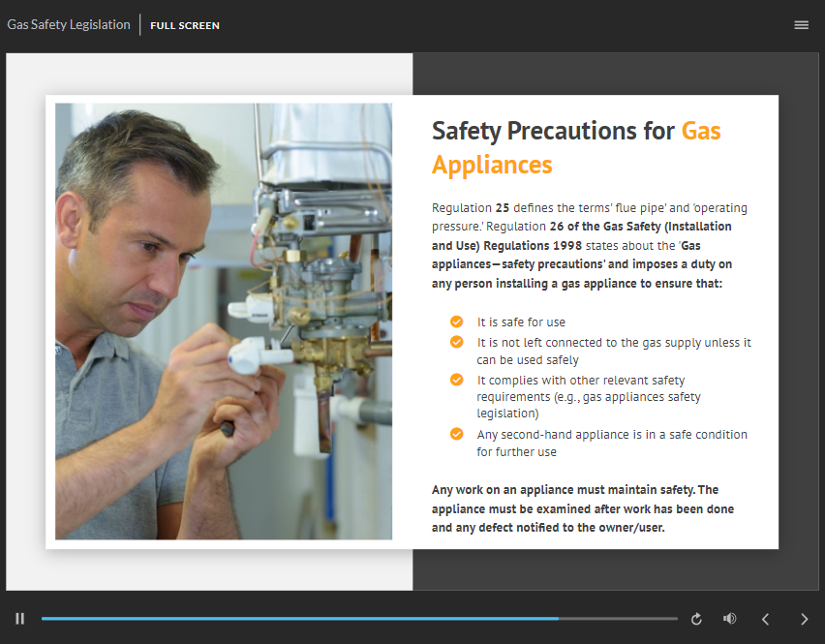Click checkmark beside 'It complies with' item

(x=457, y=380)
